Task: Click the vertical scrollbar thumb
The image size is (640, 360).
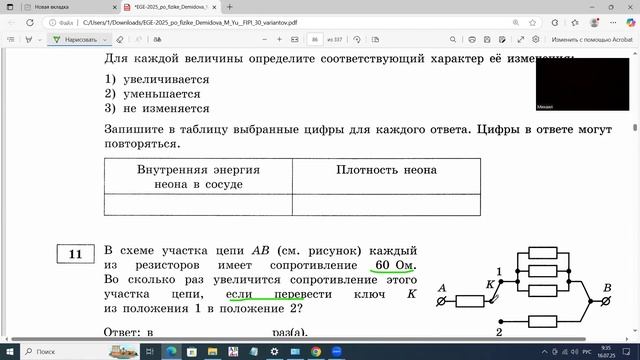Action: tap(635, 127)
